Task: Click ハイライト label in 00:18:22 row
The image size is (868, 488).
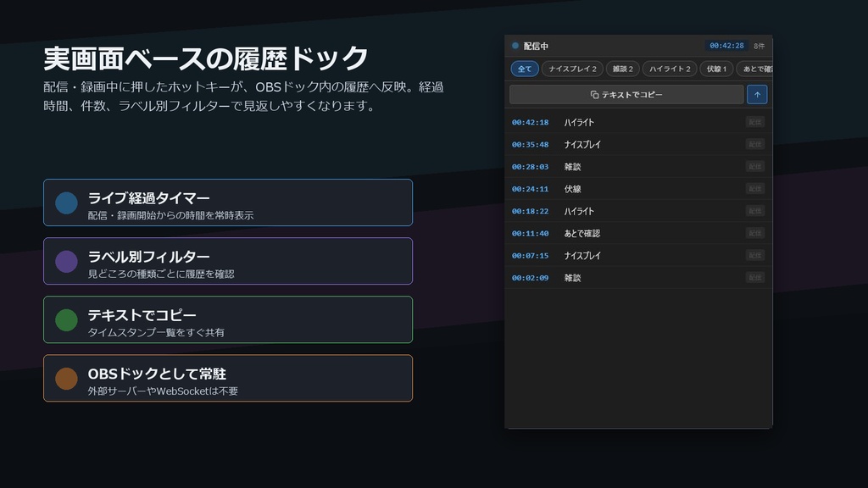Action: point(579,211)
